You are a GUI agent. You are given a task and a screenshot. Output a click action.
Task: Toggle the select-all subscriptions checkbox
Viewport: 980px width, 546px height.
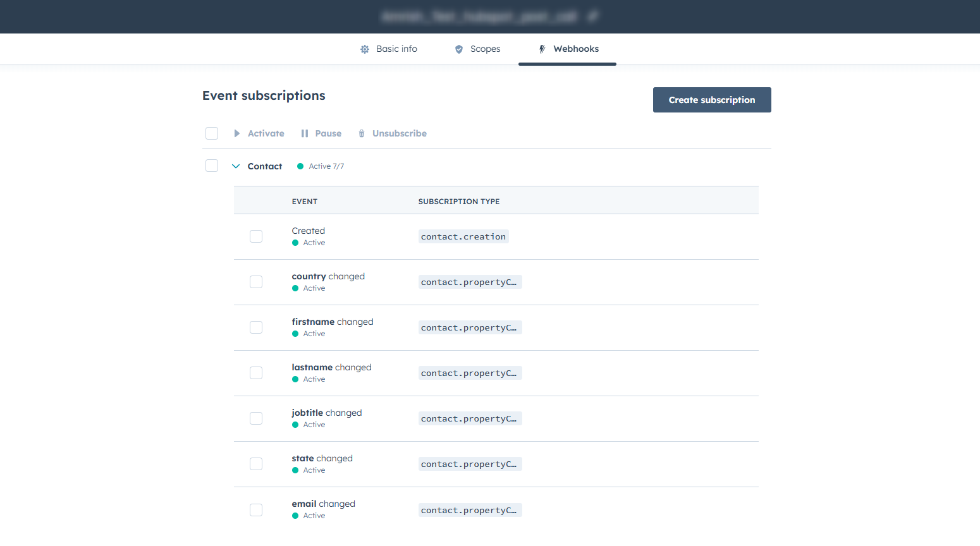pyautogui.click(x=212, y=133)
